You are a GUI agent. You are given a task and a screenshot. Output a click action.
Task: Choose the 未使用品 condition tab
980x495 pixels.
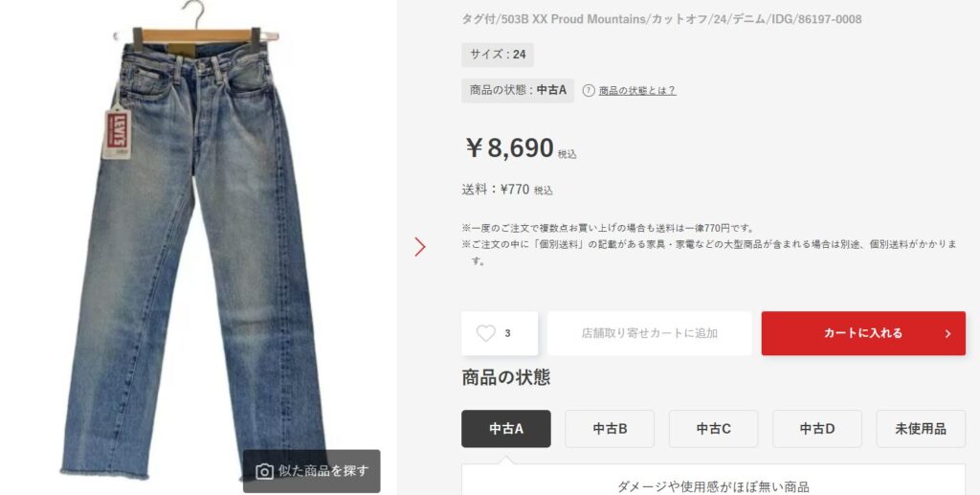pos(921,429)
